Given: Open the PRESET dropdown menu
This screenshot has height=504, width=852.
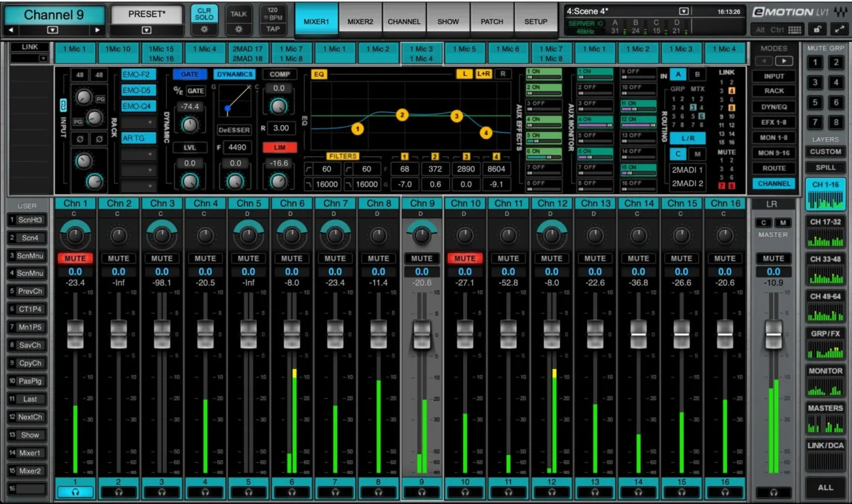Looking at the screenshot, I should (146, 30).
